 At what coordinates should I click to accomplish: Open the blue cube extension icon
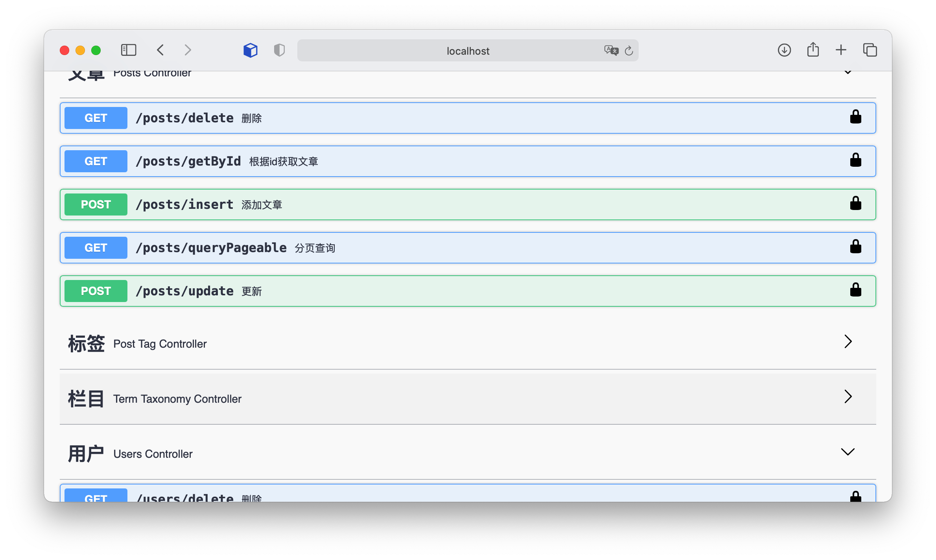[251, 50]
